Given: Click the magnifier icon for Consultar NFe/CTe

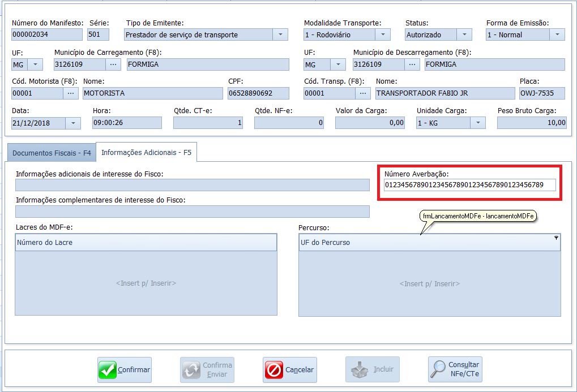Looking at the screenshot, I should click(x=438, y=370).
